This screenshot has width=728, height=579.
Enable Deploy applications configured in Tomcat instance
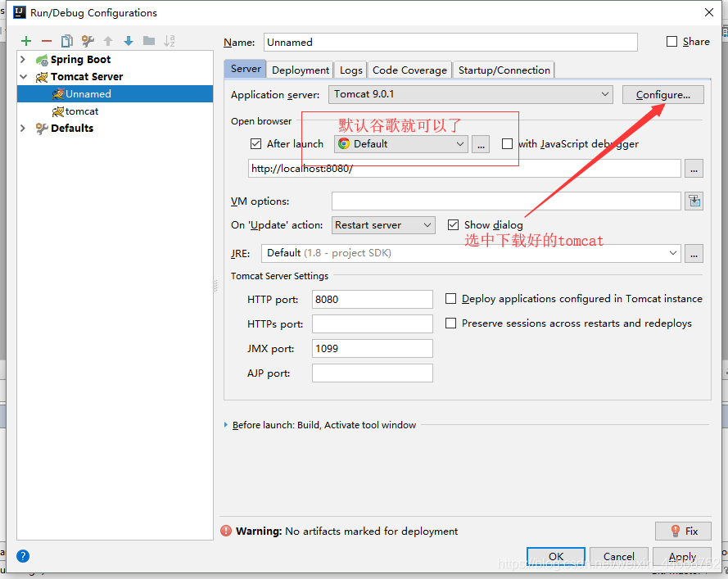(x=450, y=299)
